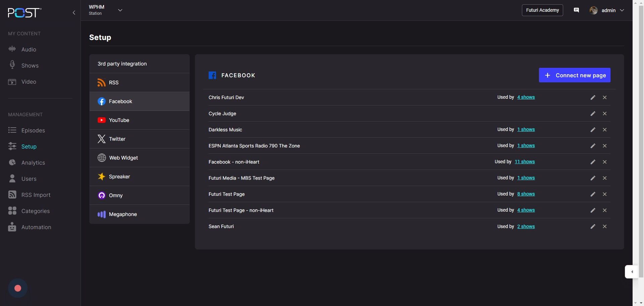Select the Omny integration tab
The image size is (644, 306).
pyautogui.click(x=140, y=195)
